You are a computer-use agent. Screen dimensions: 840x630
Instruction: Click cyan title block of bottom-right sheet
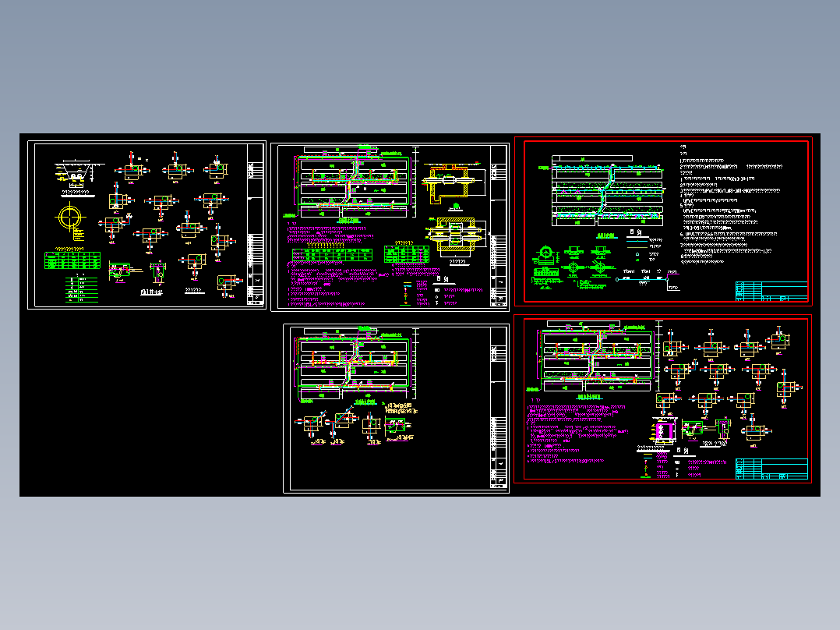coord(771,469)
